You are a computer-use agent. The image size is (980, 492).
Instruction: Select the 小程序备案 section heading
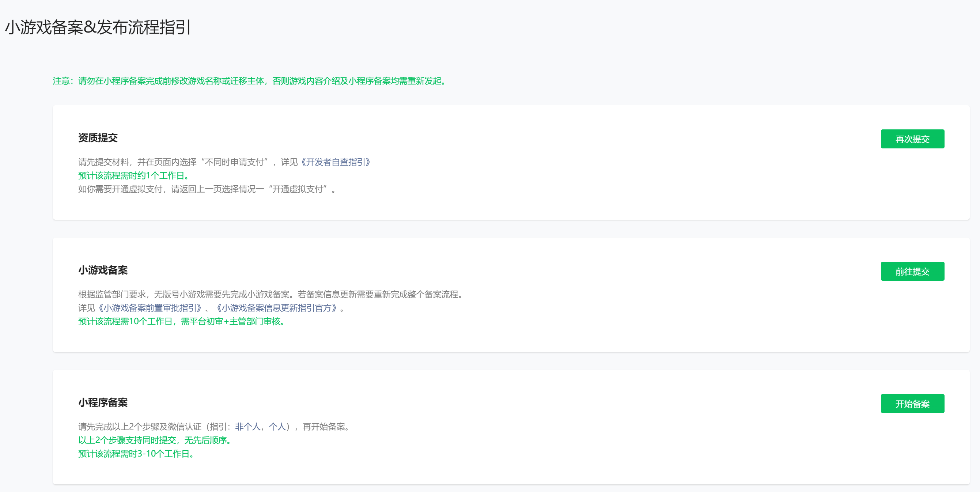(x=103, y=402)
